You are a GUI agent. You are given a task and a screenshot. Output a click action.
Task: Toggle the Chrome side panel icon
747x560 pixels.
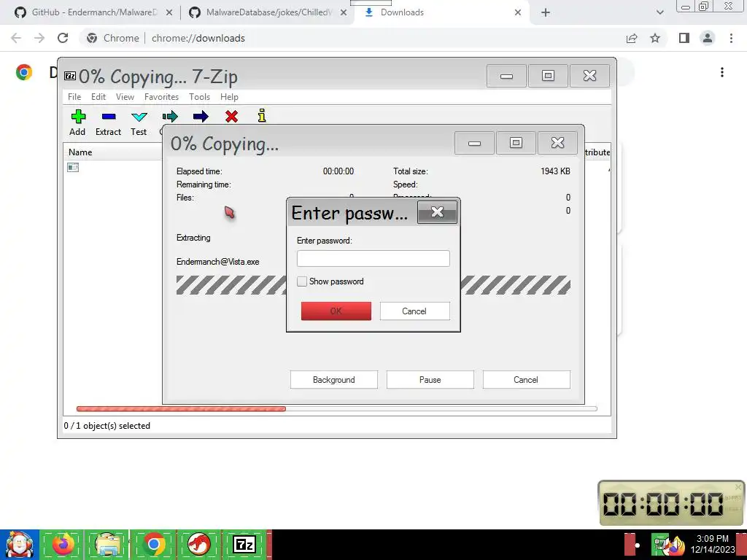coord(684,38)
